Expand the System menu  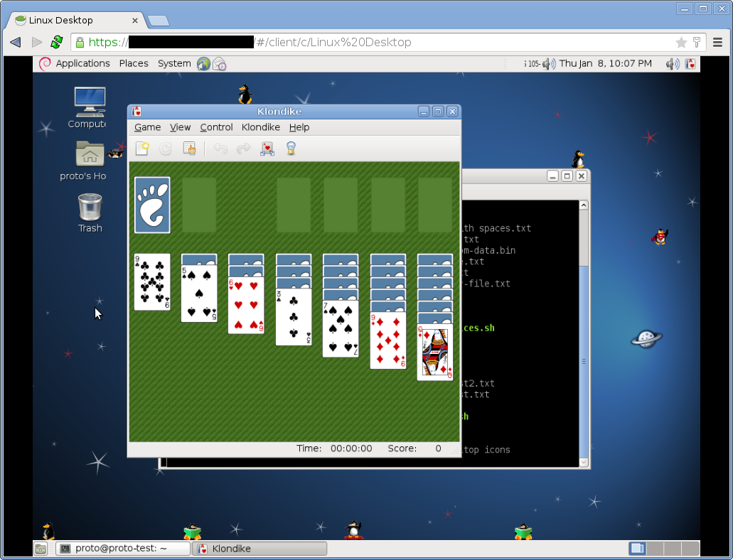coord(174,63)
